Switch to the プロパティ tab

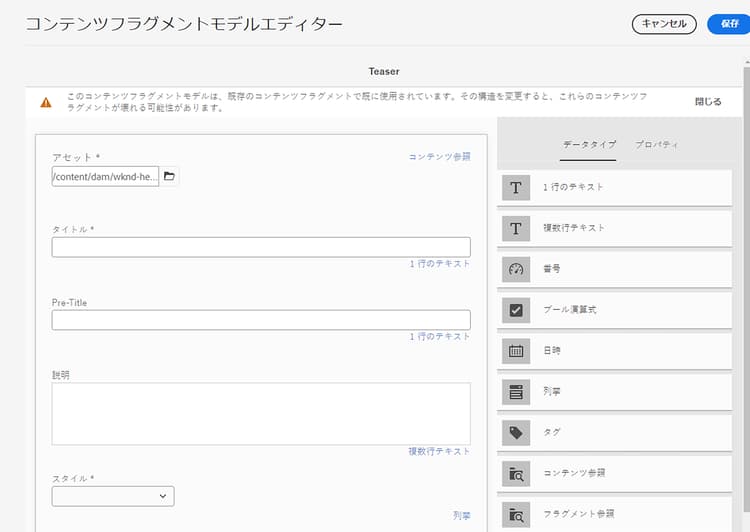click(656, 144)
